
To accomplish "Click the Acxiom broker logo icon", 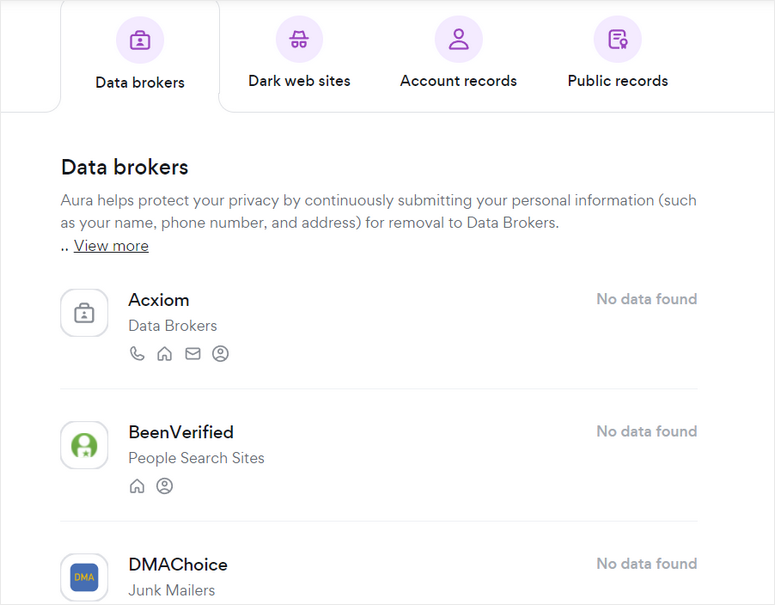I will click(x=84, y=313).
